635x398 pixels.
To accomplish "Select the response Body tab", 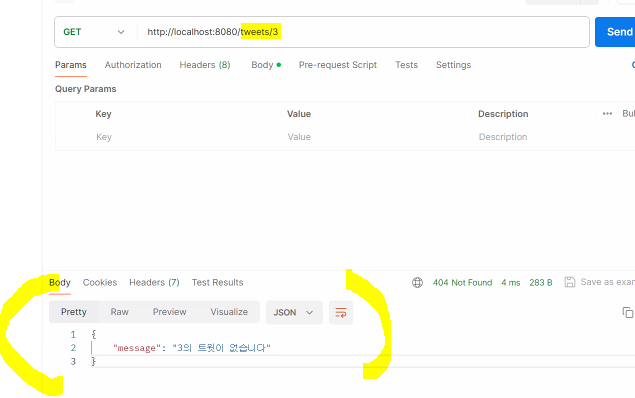I will pos(60,282).
